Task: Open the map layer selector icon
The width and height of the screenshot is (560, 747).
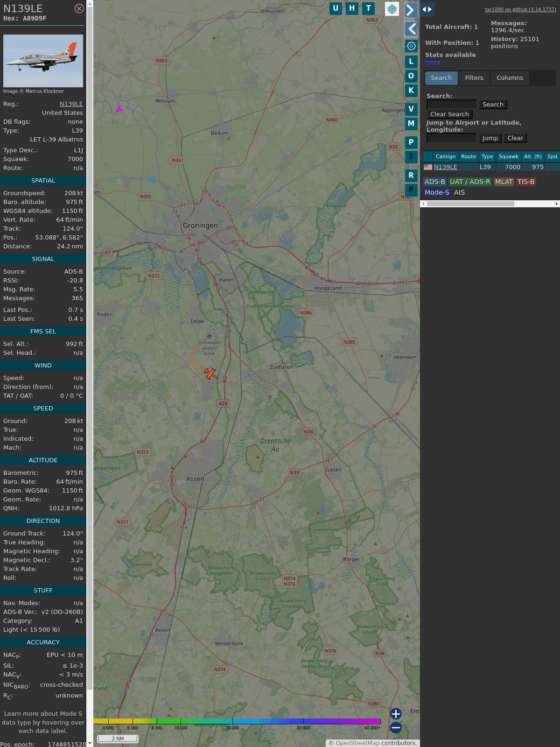Action: click(x=392, y=9)
